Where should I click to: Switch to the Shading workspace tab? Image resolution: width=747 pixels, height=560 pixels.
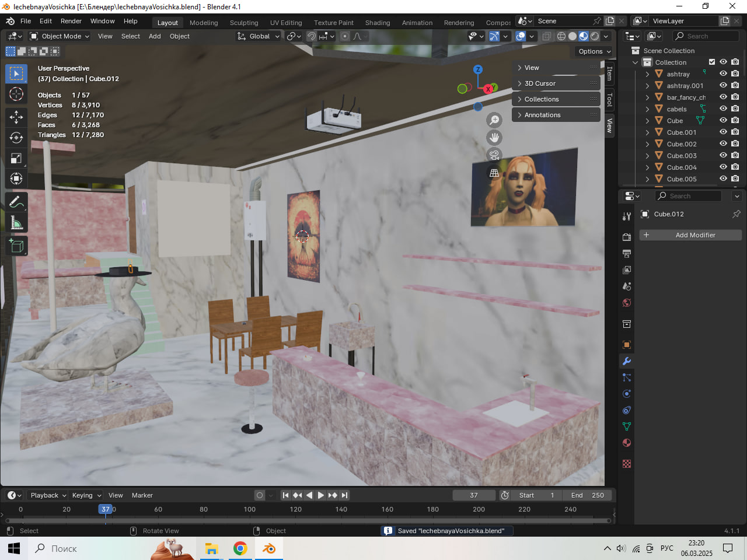[x=378, y=23]
